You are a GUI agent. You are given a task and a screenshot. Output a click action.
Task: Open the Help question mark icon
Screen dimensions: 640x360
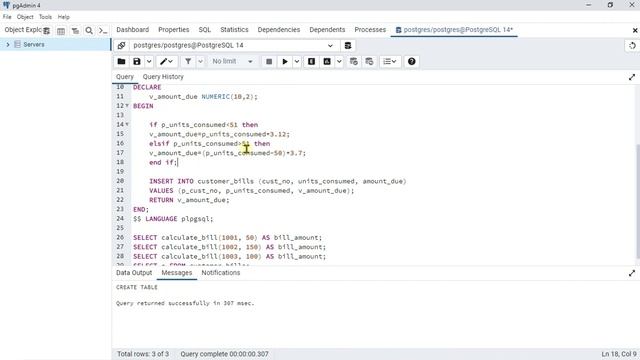click(x=411, y=61)
